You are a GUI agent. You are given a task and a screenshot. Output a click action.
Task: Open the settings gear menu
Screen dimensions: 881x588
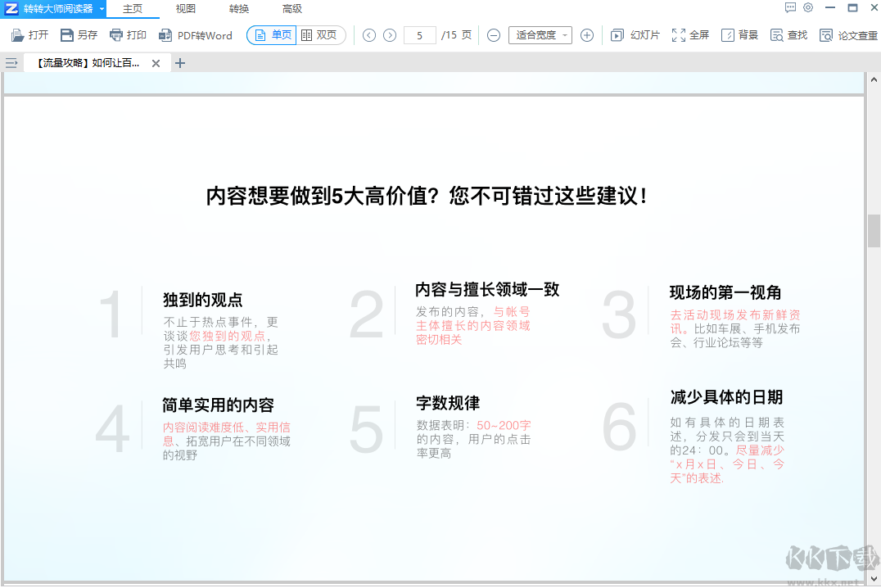pos(808,7)
